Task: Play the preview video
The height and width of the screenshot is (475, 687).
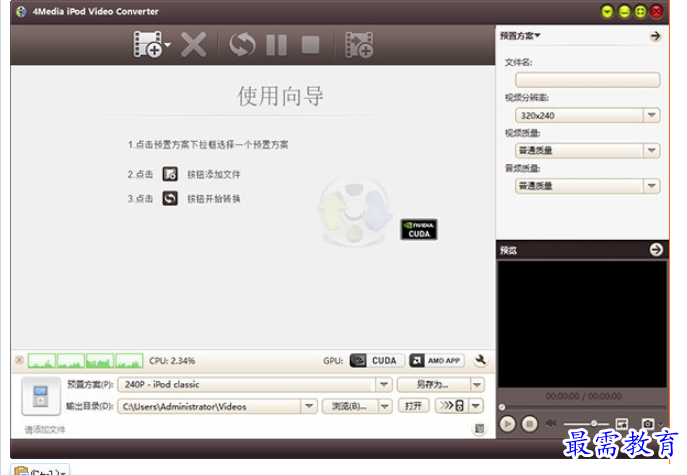Action: tap(507, 424)
